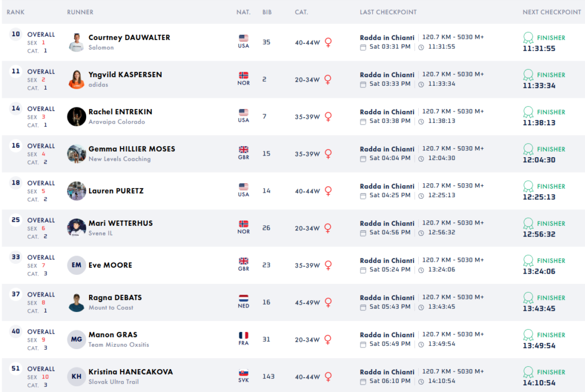Click the LAST CHECKPOINT column header
The width and height of the screenshot is (585, 392).
point(388,12)
